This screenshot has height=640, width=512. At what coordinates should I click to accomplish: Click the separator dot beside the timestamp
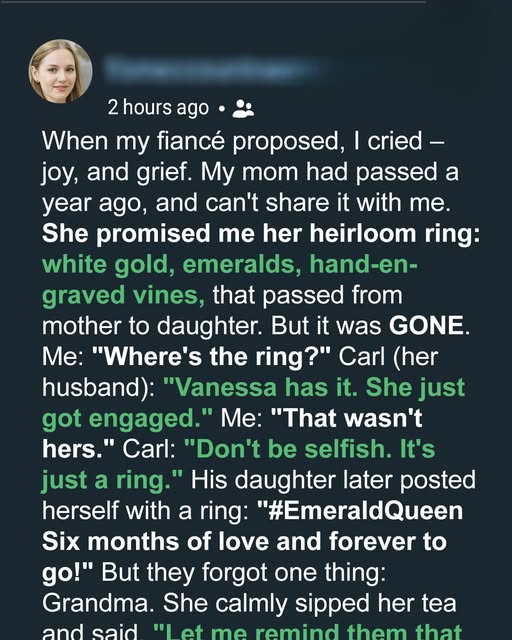(222, 109)
